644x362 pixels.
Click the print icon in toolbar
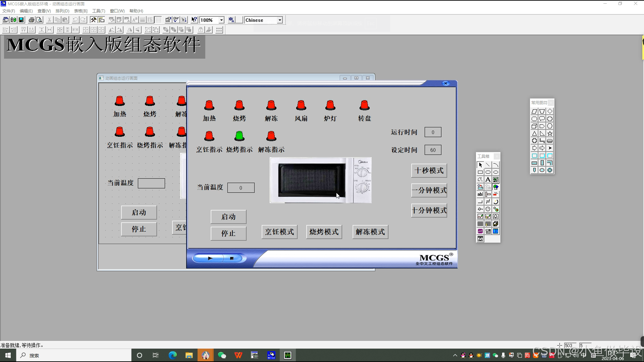(31, 20)
